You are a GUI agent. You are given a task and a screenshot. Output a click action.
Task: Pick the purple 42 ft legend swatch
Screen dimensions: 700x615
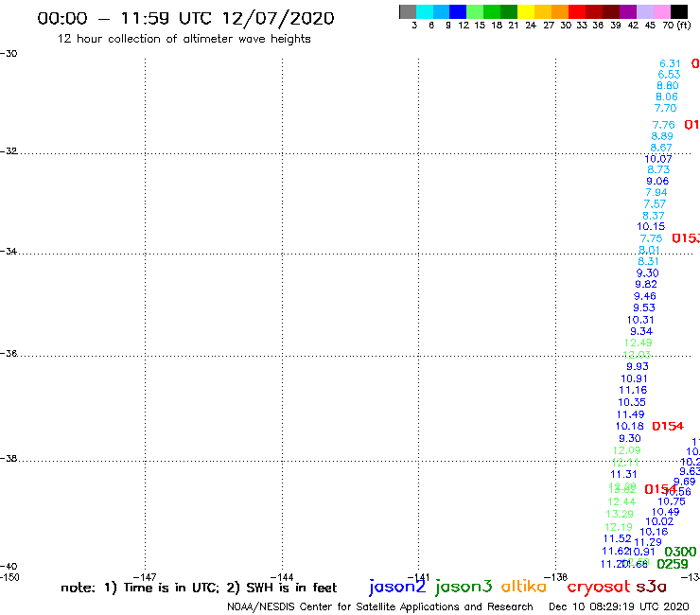[x=628, y=11]
